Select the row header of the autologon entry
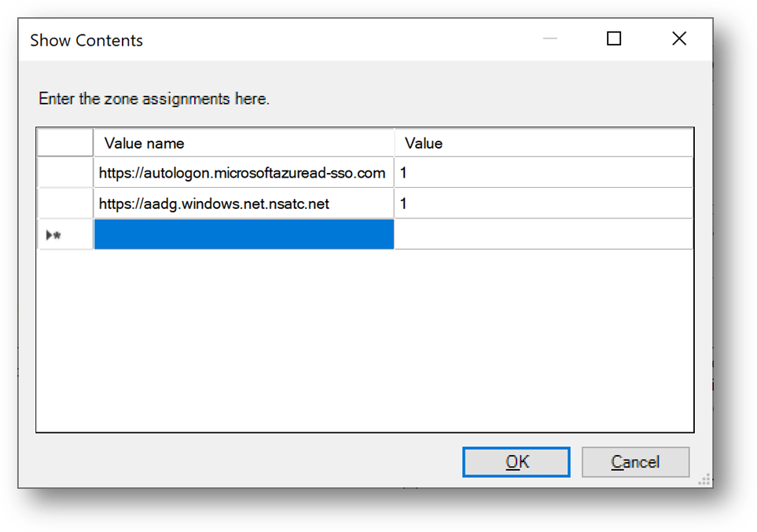 [65, 173]
